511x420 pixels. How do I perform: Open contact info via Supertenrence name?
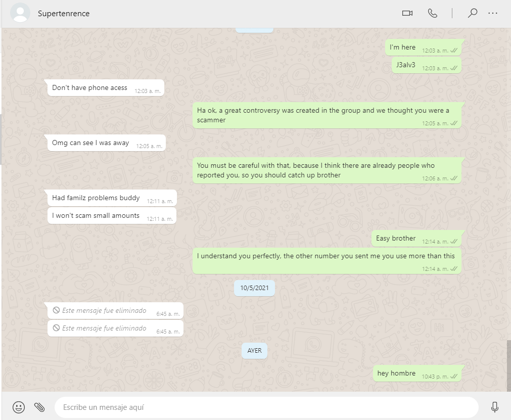(64, 13)
